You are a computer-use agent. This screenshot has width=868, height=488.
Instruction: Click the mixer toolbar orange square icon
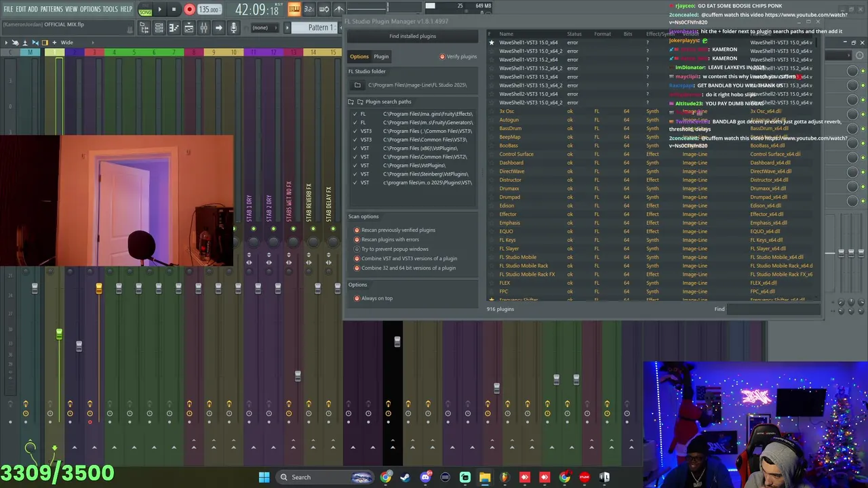point(45,43)
